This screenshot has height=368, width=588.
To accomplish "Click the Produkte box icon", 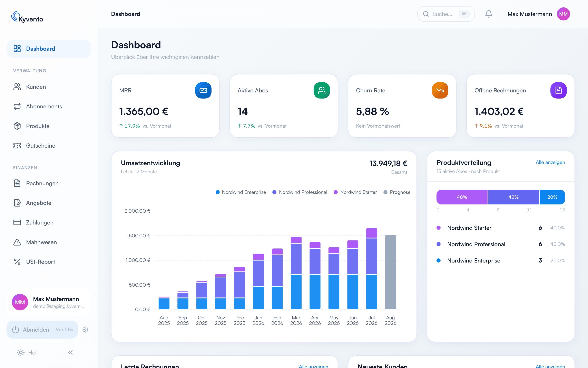I will 17,126.
